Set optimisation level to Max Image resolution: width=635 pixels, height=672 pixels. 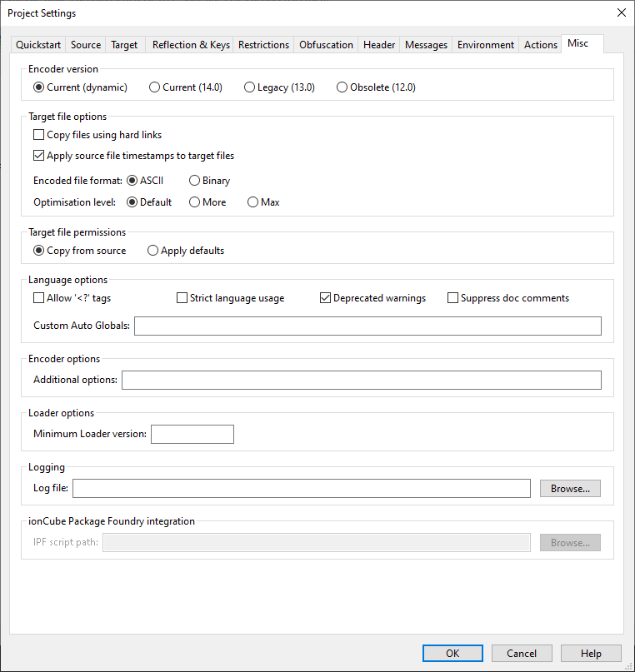263,202
